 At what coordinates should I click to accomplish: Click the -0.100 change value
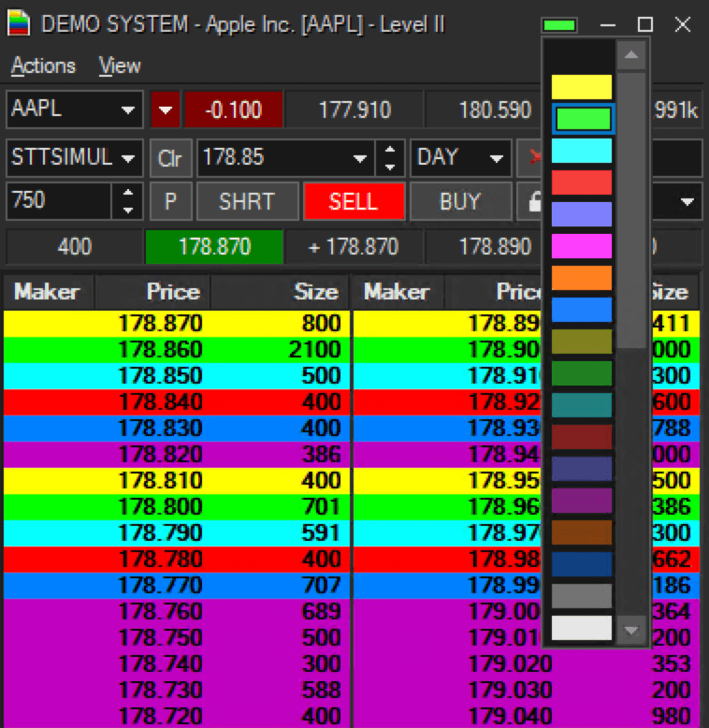234,110
